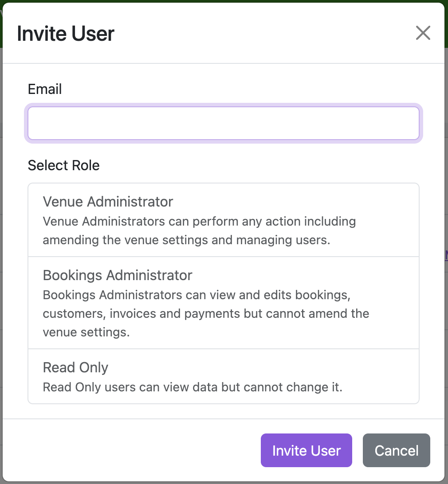The height and width of the screenshot is (484, 448).
Task: Click the highlighted email entry box
Action: tap(224, 123)
